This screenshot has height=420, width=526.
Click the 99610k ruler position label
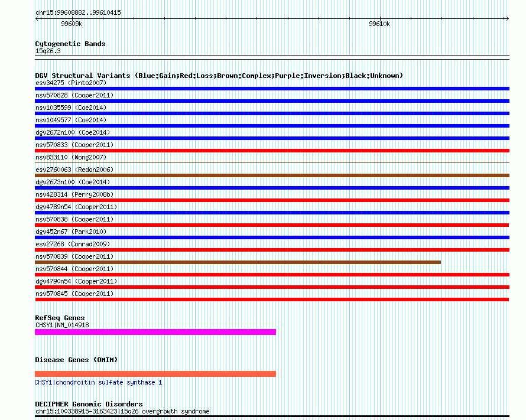click(x=379, y=24)
